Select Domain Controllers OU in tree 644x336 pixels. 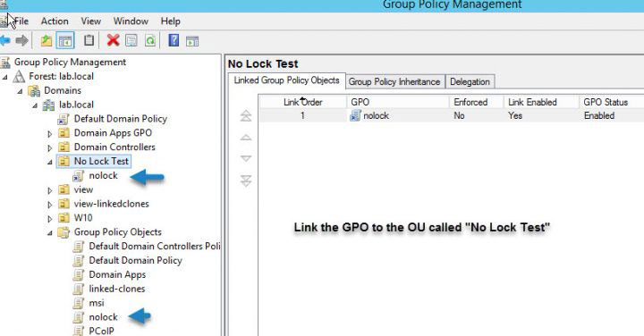click(x=114, y=147)
